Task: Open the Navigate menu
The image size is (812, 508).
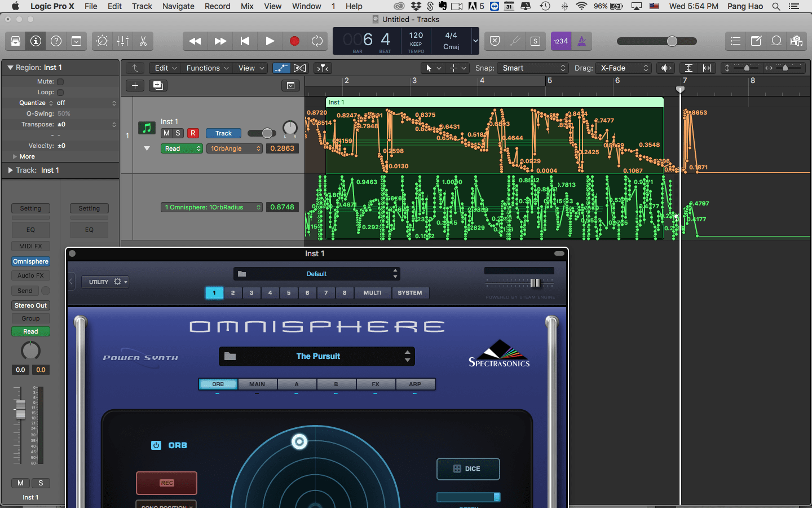Action: [178, 6]
